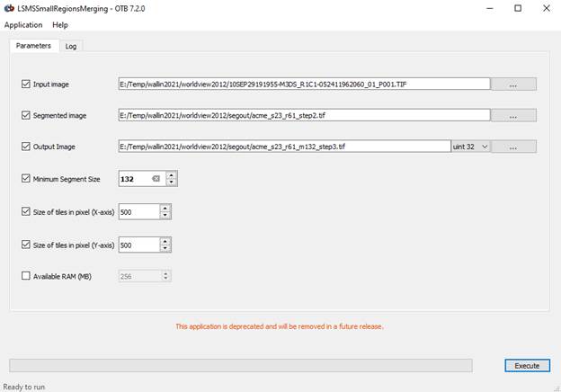Toggle the Minimum Segment Size checkbox
Screen dimensions: 561x392
pyautogui.click(x=26, y=178)
